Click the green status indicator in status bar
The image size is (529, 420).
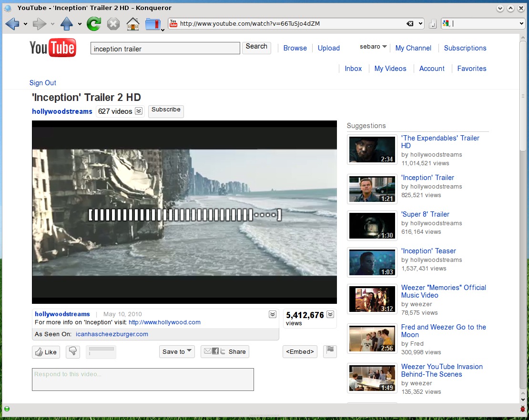point(7,409)
